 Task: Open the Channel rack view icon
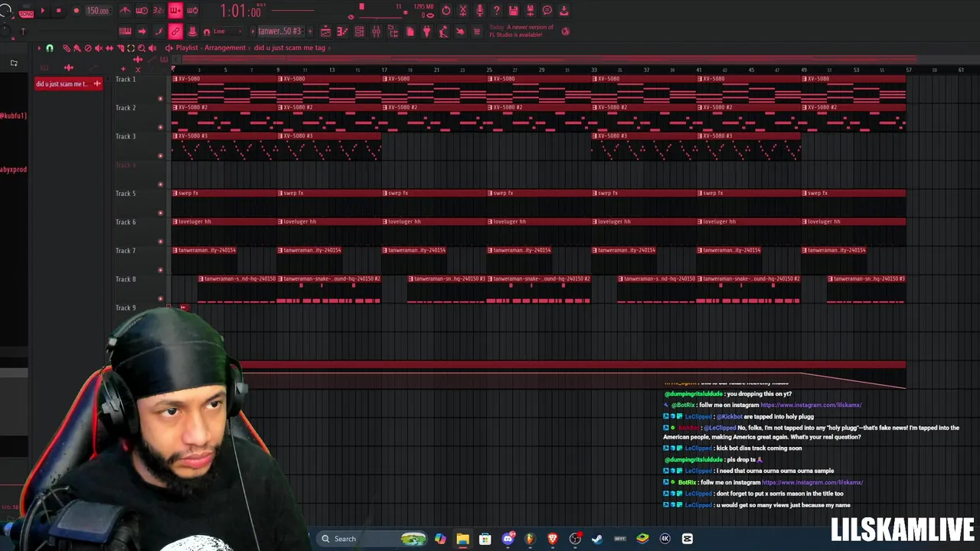point(359,31)
